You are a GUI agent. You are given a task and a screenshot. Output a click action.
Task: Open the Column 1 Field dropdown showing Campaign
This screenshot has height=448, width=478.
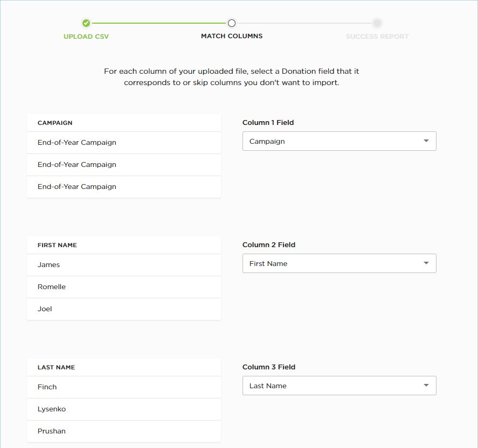point(339,141)
